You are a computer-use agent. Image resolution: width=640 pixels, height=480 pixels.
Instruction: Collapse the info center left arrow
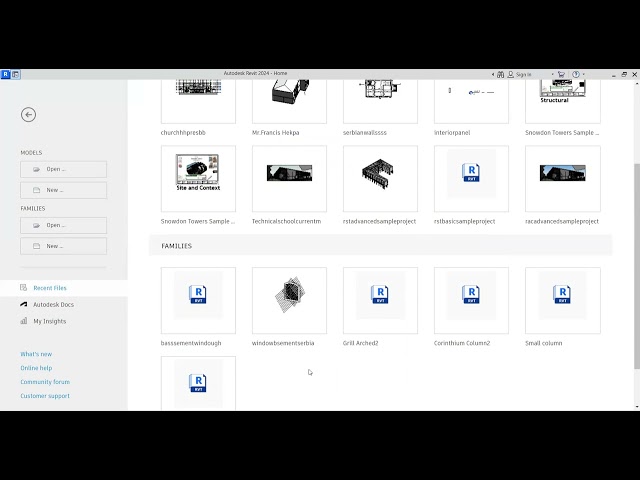point(493,74)
